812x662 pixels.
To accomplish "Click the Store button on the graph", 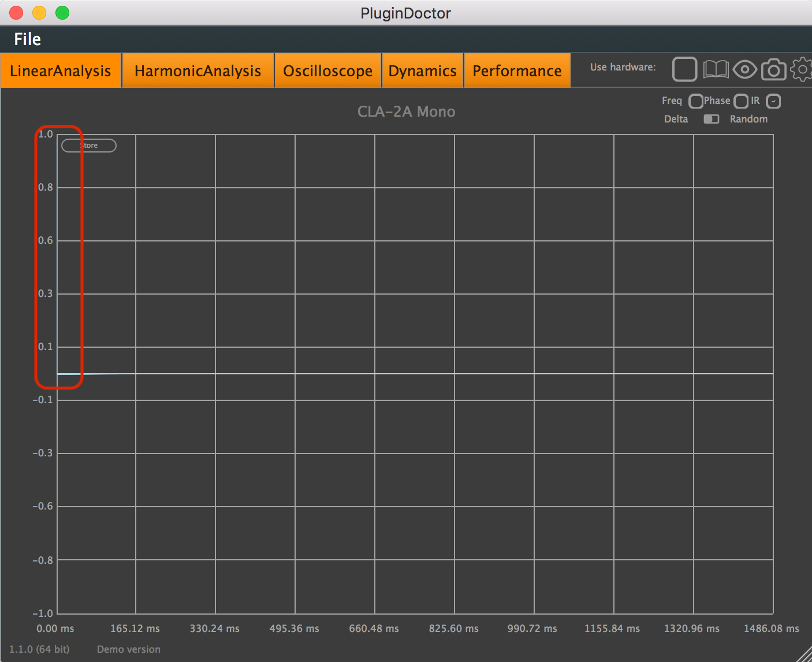I will pos(89,146).
